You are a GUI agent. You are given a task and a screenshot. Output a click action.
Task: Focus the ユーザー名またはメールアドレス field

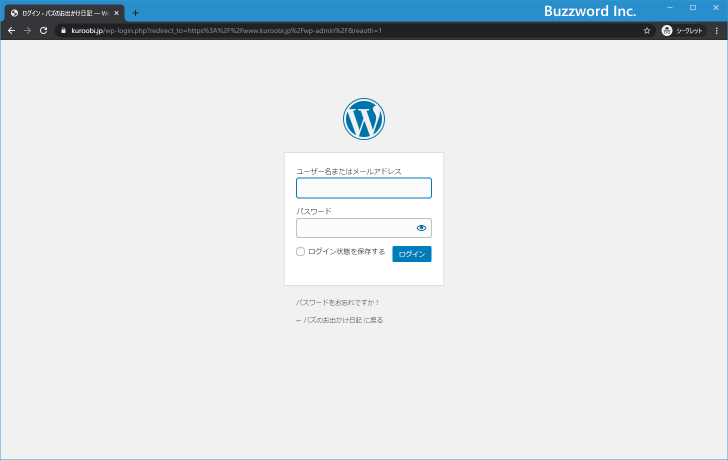click(364, 188)
